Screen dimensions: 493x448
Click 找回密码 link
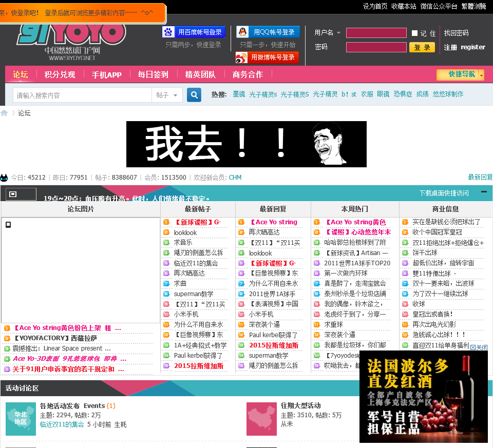point(456,33)
